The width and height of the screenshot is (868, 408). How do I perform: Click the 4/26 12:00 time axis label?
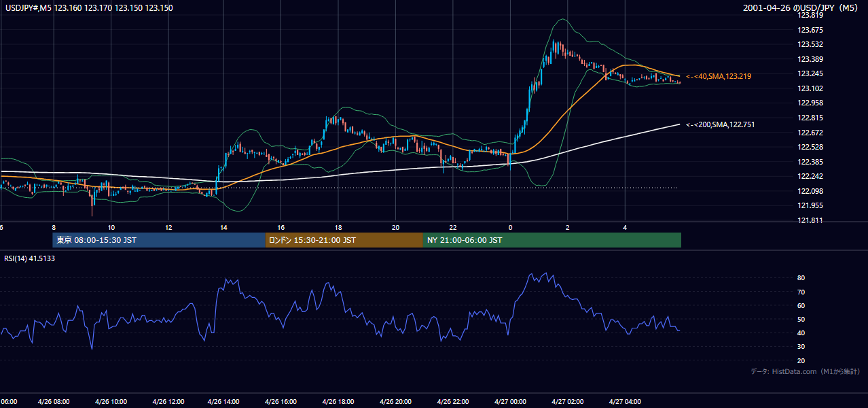pyautogui.click(x=168, y=402)
